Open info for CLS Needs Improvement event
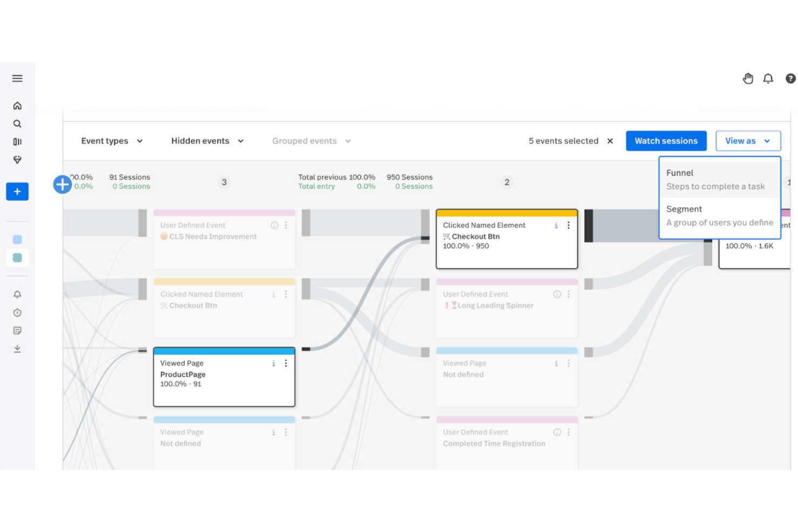The image size is (798, 532). click(274, 225)
